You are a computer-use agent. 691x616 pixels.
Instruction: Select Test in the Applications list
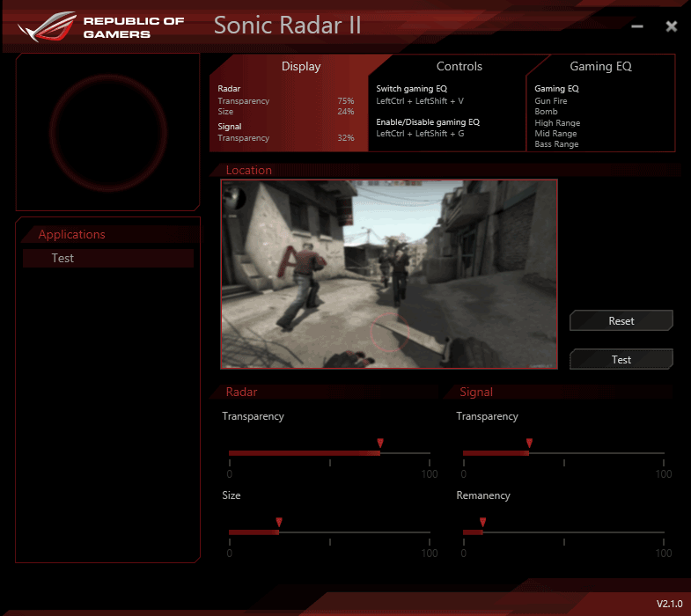point(108,258)
